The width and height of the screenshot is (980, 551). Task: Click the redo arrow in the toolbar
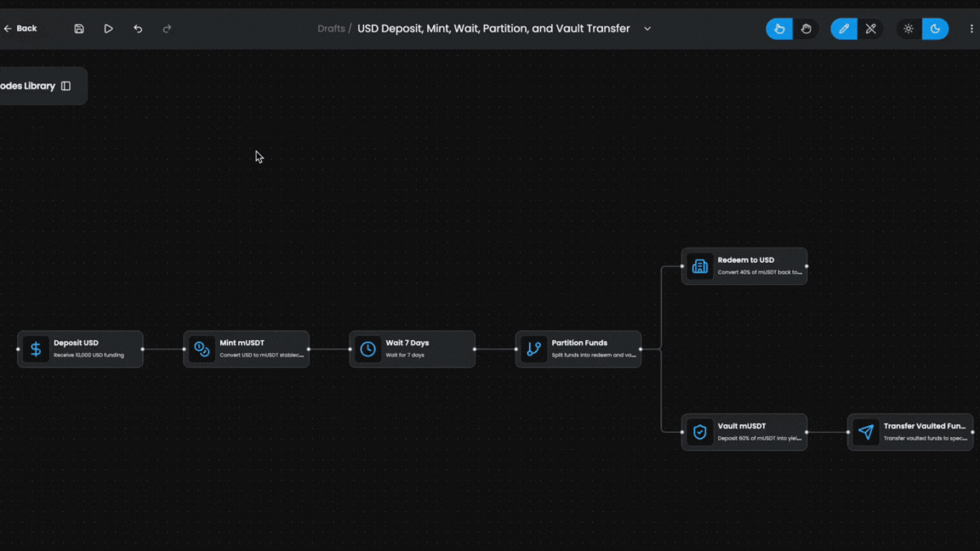(x=166, y=28)
